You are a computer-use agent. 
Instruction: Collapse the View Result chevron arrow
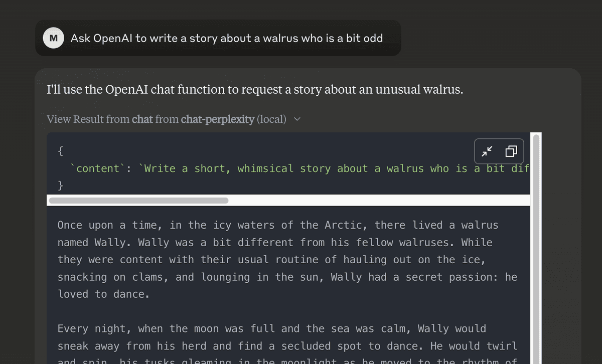coord(297,119)
